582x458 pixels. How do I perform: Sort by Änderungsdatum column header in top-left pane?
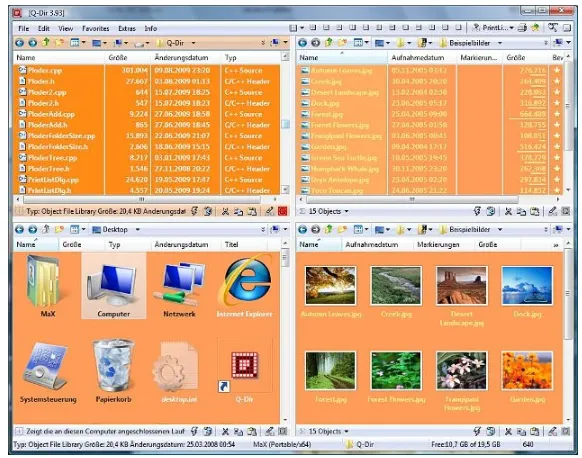point(181,58)
